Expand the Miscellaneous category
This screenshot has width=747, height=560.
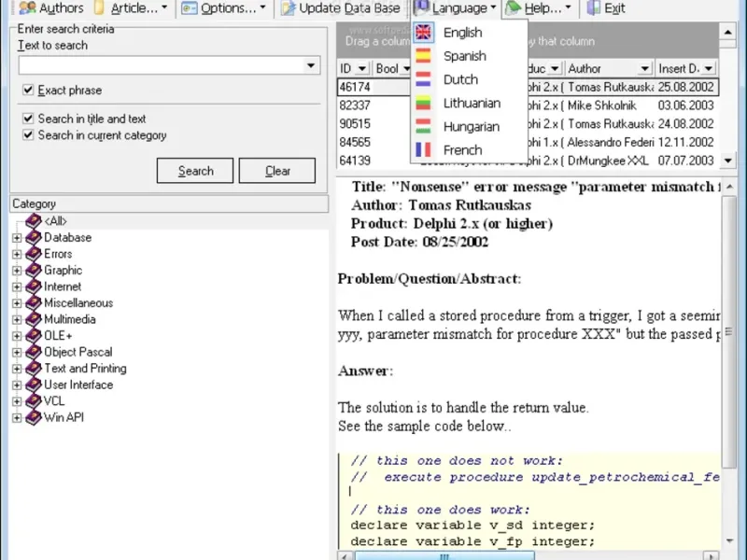pyautogui.click(x=17, y=302)
